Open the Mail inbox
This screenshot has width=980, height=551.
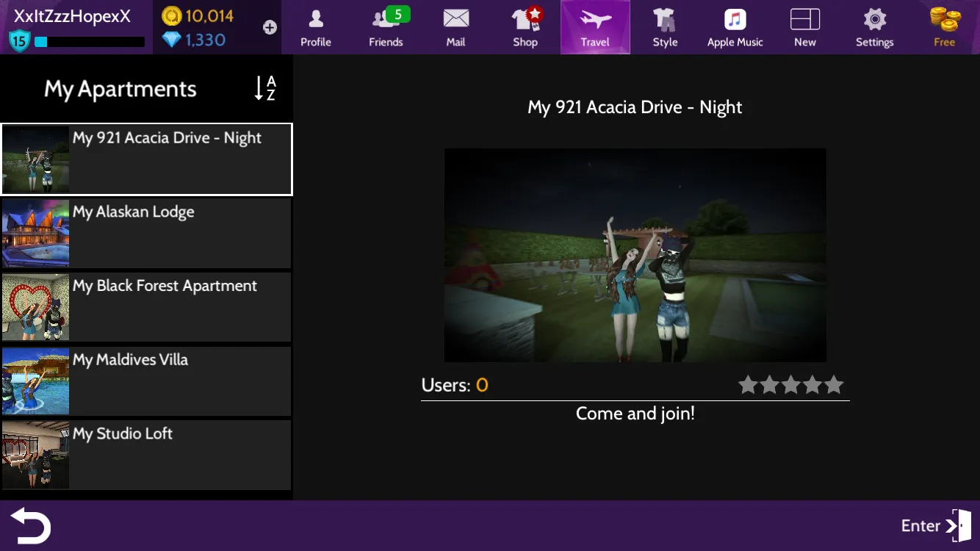(455, 27)
